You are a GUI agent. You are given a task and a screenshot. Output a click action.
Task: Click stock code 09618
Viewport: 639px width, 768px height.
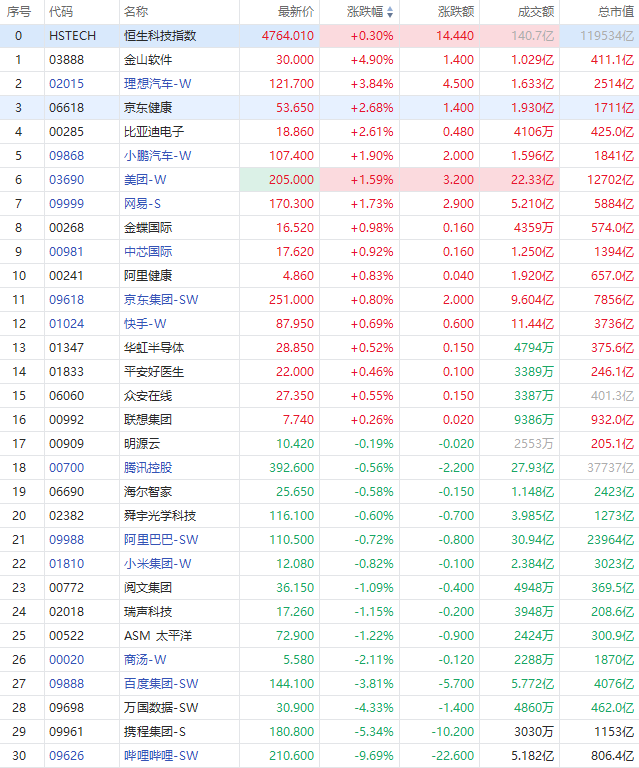click(67, 300)
